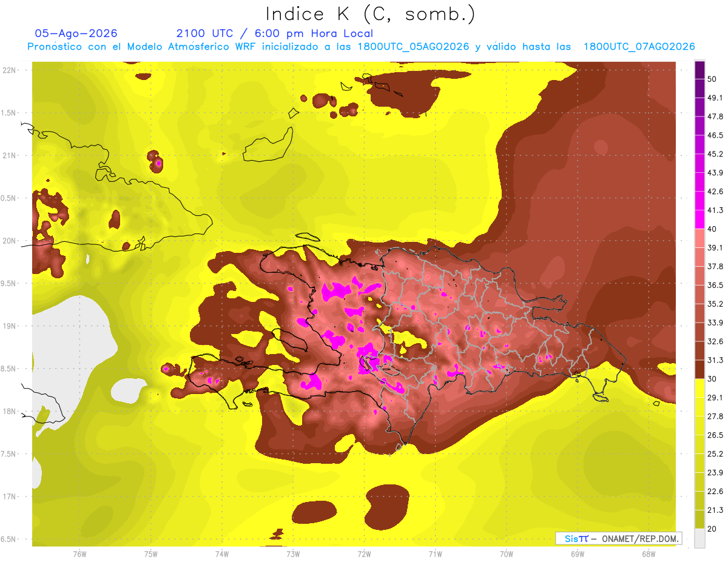Click the time text "2100 UTC / 6:00 pm Hora Local"
Viewport: 728px width, 562px height.
(275, 33)
